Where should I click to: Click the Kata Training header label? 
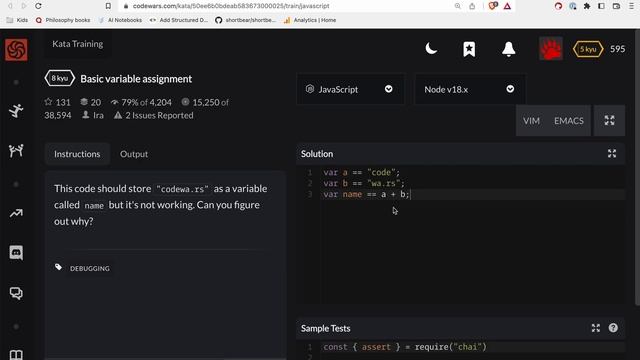[78, 44]
